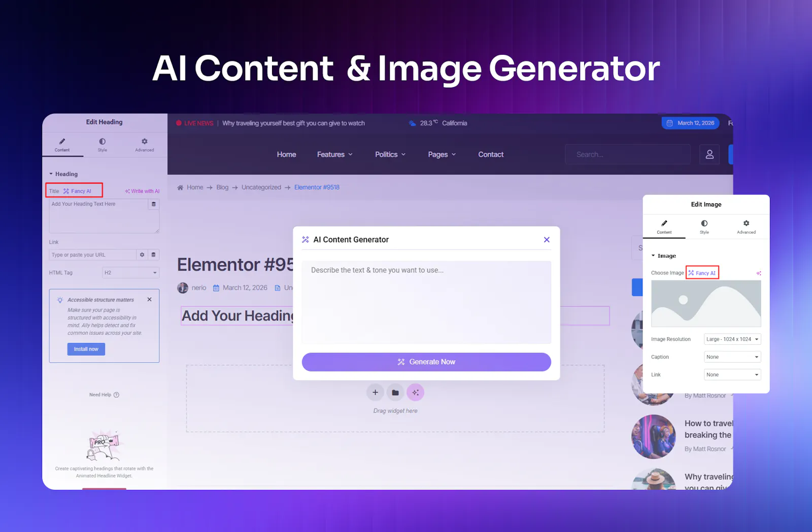The height and width of the screenshot is (532, 812).
Task: Open the Link dropdown in Edit Image
Action: [x=732, y=375]
